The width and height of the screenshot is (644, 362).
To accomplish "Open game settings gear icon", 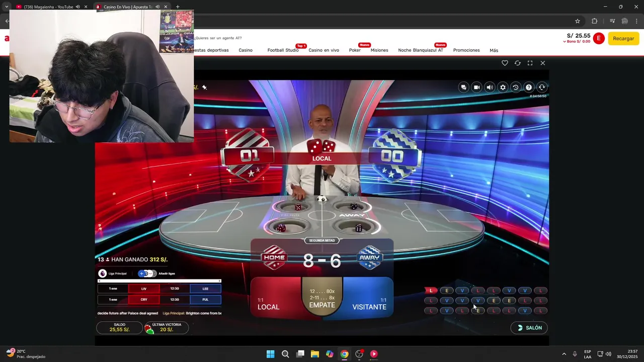I will pos(503,87).
